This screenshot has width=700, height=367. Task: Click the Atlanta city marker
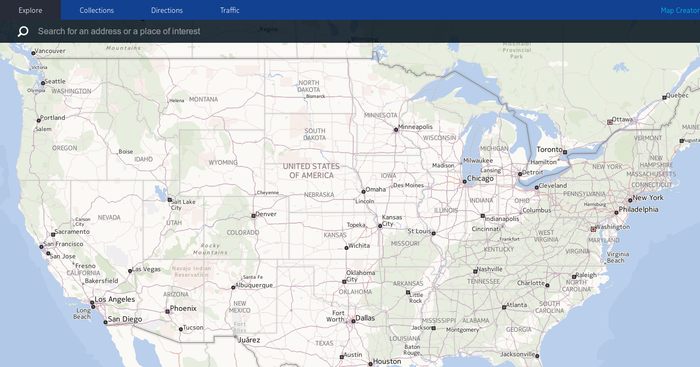(x=504, y=307)
